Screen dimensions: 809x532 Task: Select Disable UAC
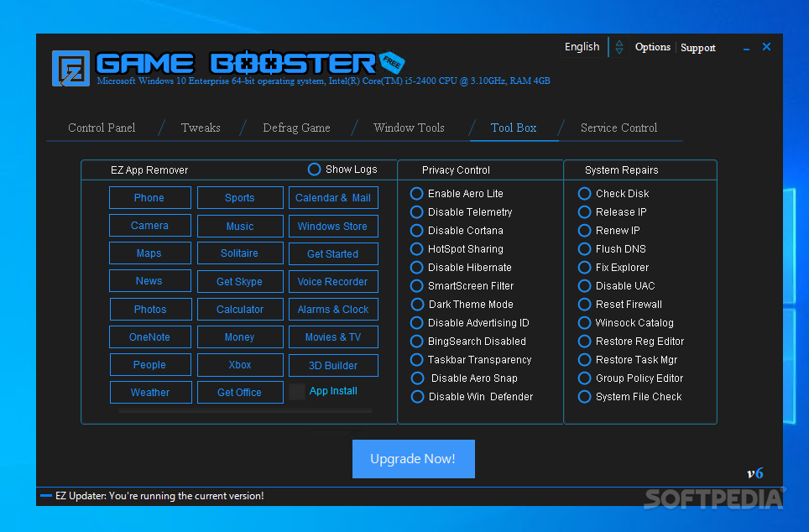point(584,286)
